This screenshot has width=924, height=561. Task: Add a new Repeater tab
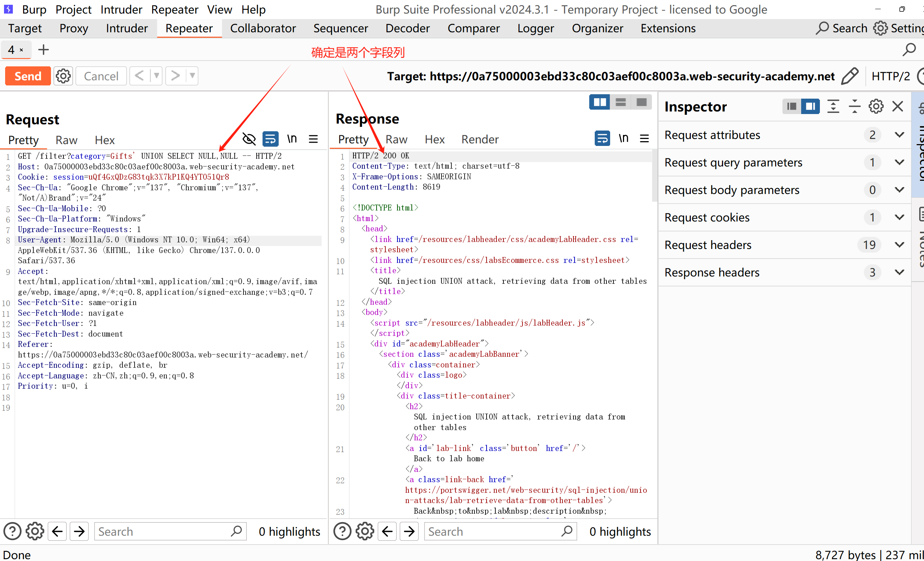tap(44, 50)
